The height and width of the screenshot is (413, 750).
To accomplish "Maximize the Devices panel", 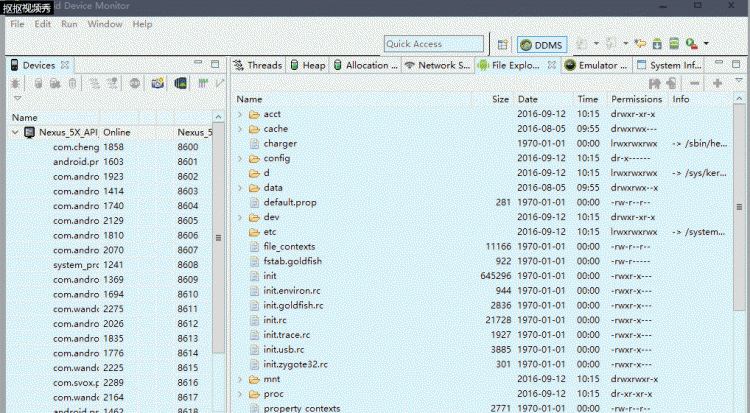I will point(215,64).
